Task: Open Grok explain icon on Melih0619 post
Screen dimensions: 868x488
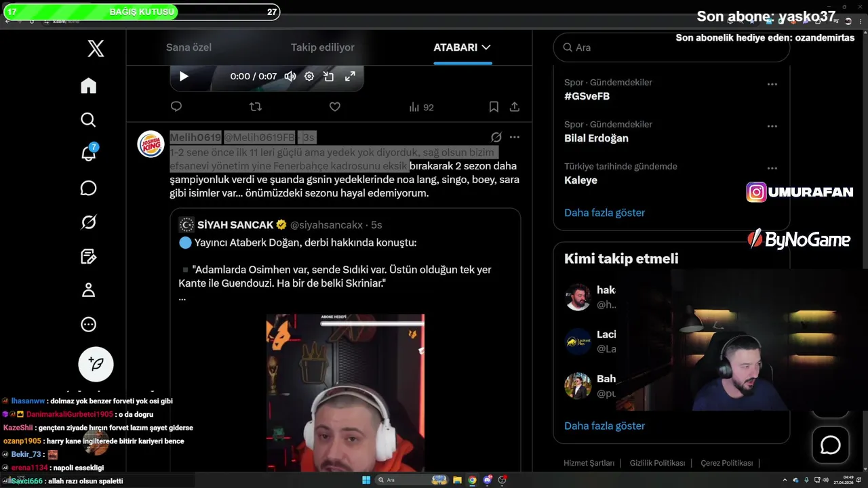Action: [496, 137]
